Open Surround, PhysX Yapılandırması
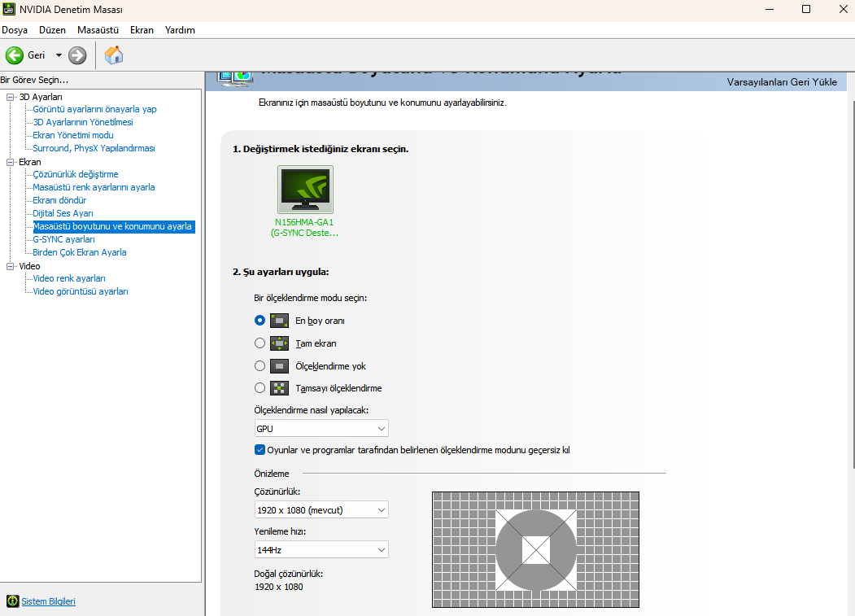The image size is (855, 616). 94,148
